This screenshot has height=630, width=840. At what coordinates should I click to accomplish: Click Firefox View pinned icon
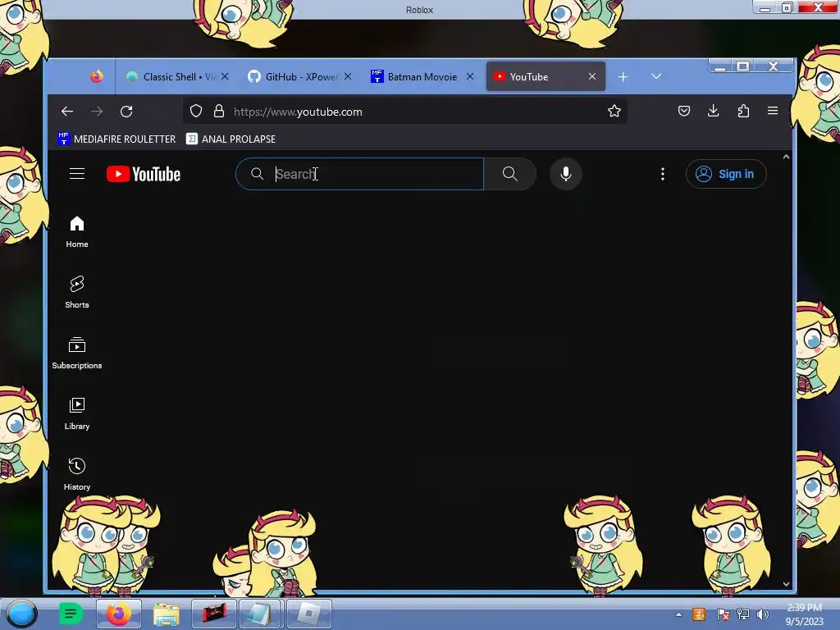pos(97,76)
